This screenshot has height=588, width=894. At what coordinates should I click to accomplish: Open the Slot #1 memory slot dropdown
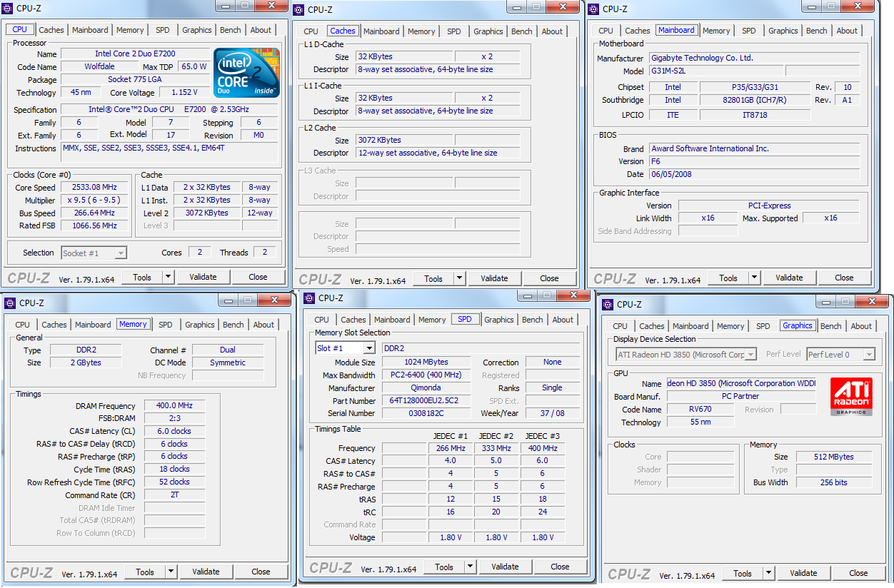[x=368, y=348]
